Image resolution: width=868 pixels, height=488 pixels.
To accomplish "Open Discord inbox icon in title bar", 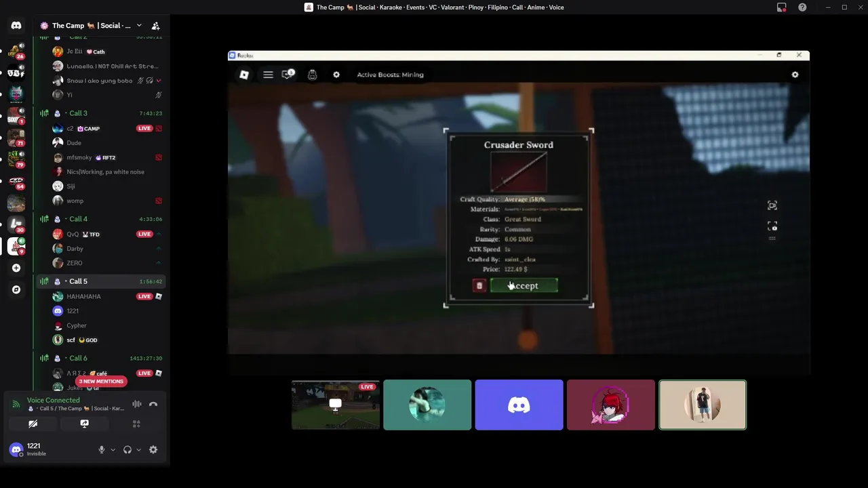I will (x=782, y=7).
